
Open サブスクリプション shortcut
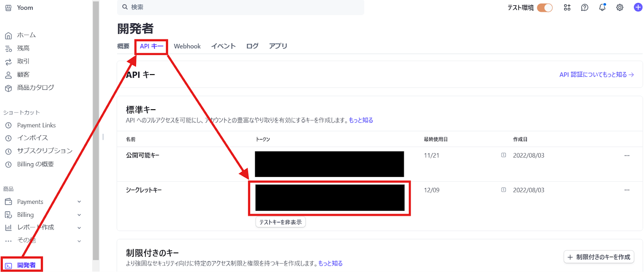[x=45, y=151]
